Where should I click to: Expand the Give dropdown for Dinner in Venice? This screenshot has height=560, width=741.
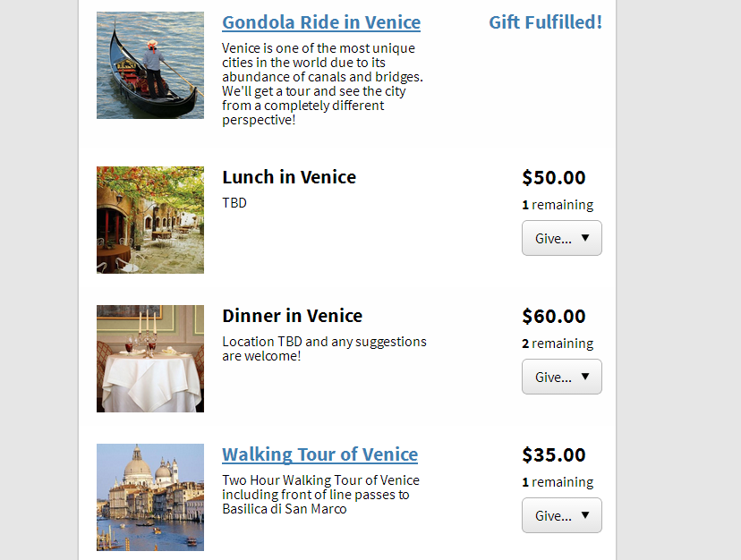click(x=561, y=377)
